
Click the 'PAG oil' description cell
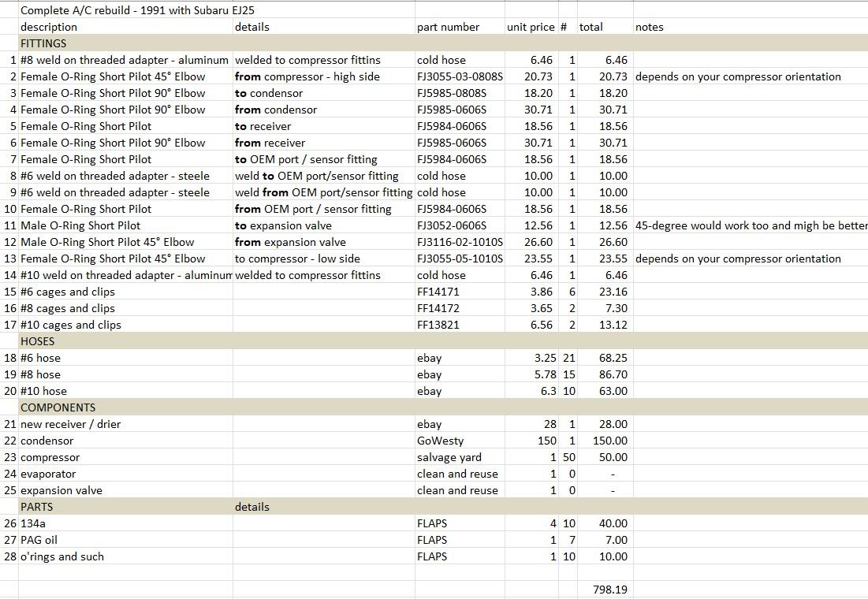39,540
